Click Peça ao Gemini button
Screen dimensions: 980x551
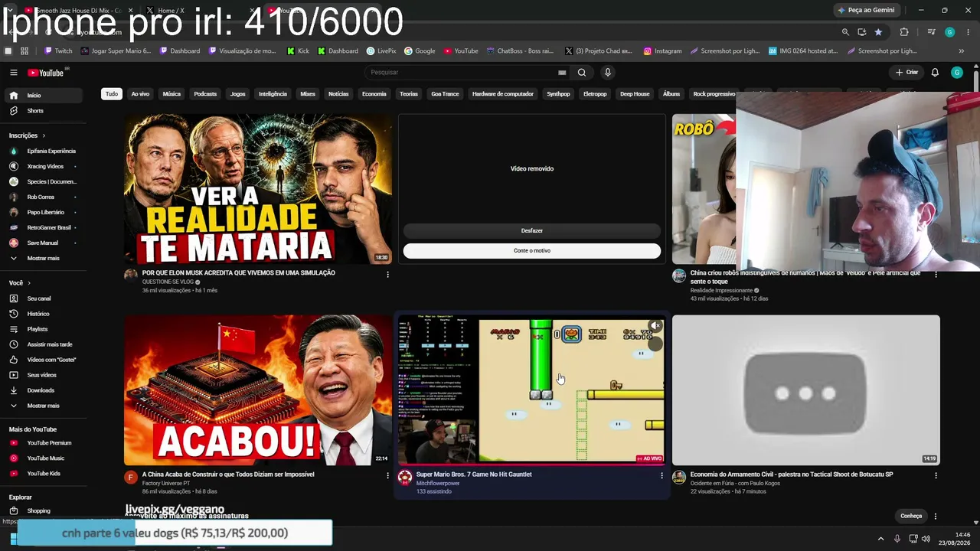[x=866, y=10]
